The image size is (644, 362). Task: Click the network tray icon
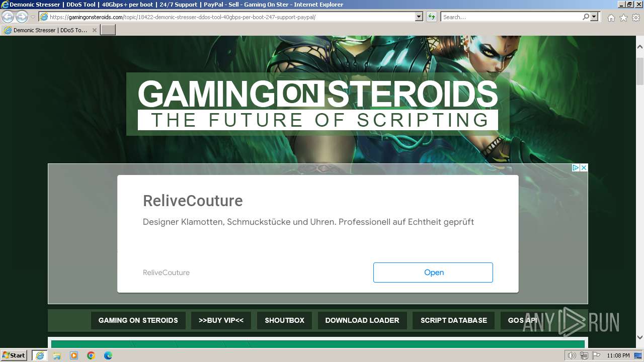point(584,355)
